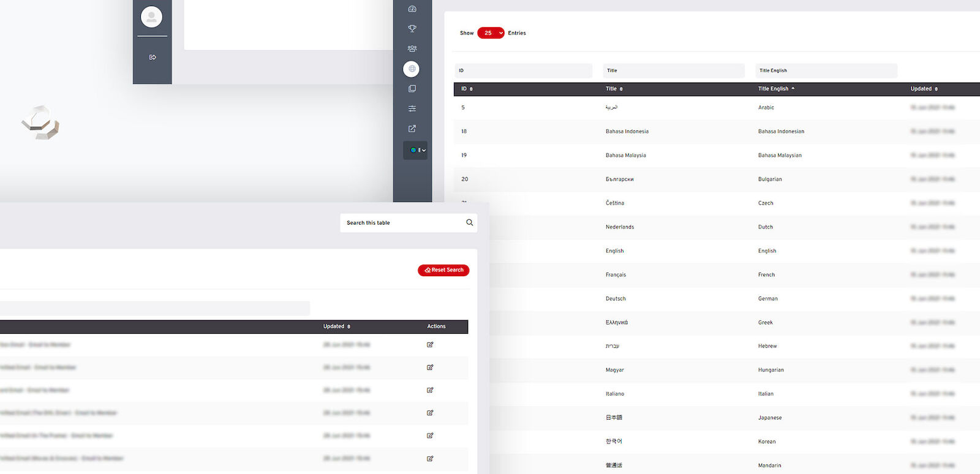Click the trophy icon in sidebar
980x474 pixels.
tap(412, 29)
